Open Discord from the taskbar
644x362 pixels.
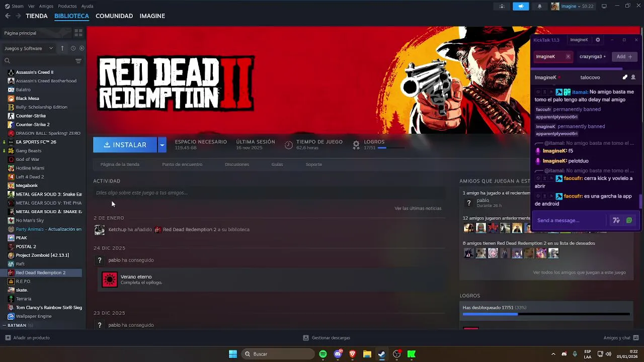(x=338, y=354)
